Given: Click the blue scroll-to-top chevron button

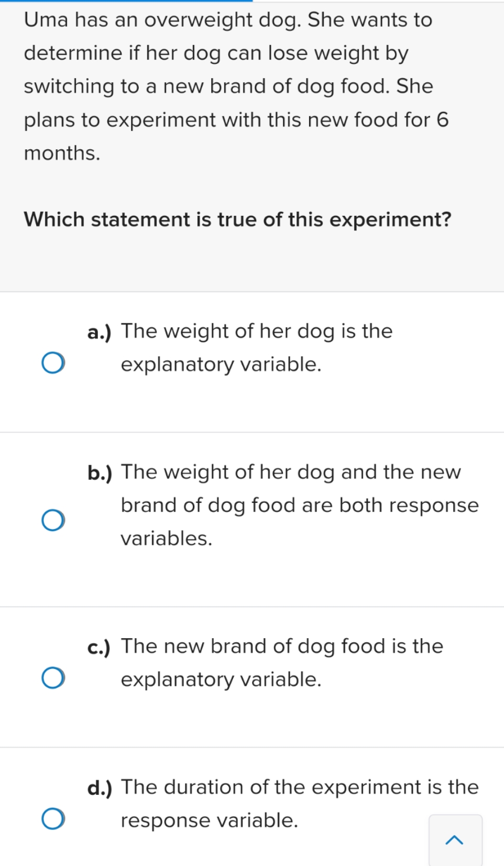Looking at the screenshot, I should (455, 840).
